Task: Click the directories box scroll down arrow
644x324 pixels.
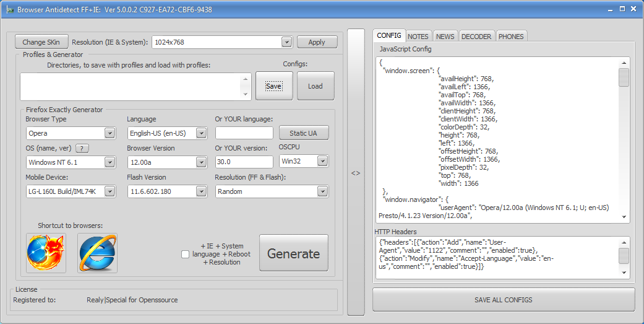Action: [245, 94]
